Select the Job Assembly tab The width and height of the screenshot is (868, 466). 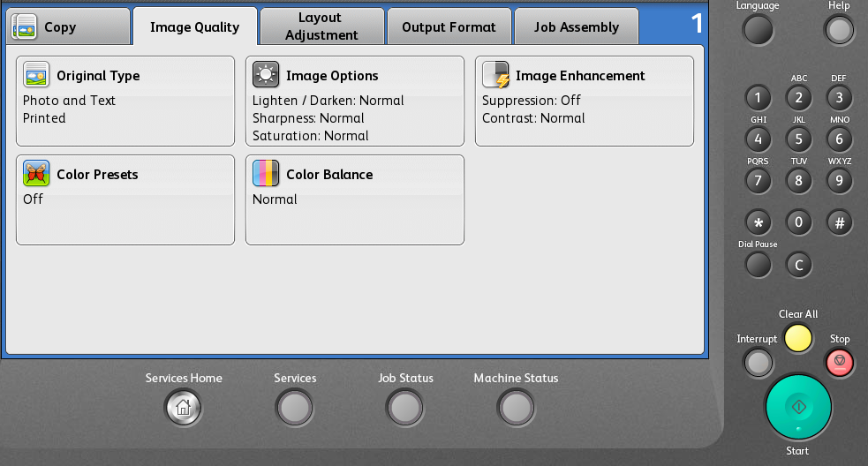coord(577,26)
